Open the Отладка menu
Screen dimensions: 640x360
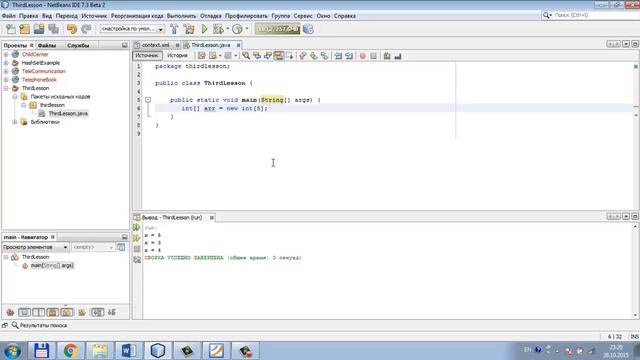pos(211,16)
